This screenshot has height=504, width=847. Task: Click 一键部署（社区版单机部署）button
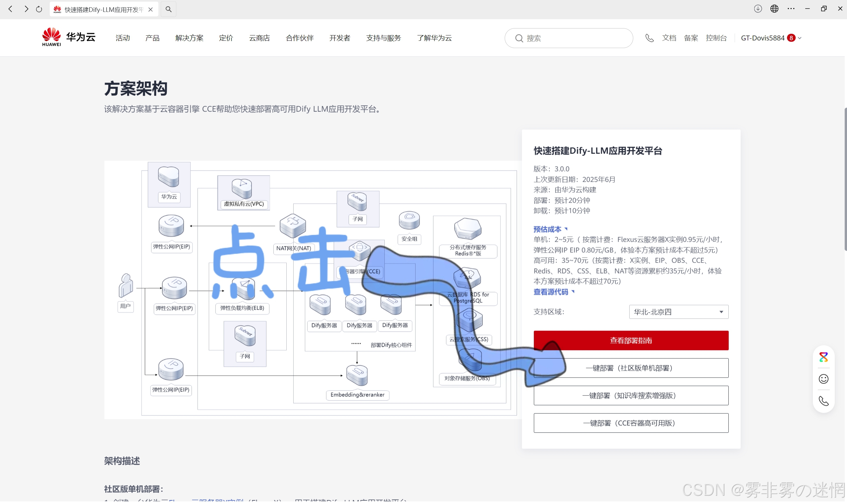point(631,368)
